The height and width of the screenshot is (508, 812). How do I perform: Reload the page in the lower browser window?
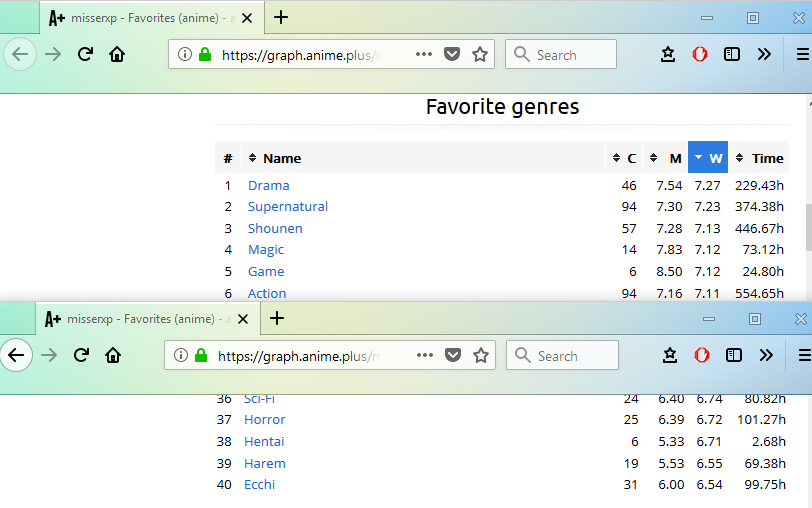pos(82,355)
